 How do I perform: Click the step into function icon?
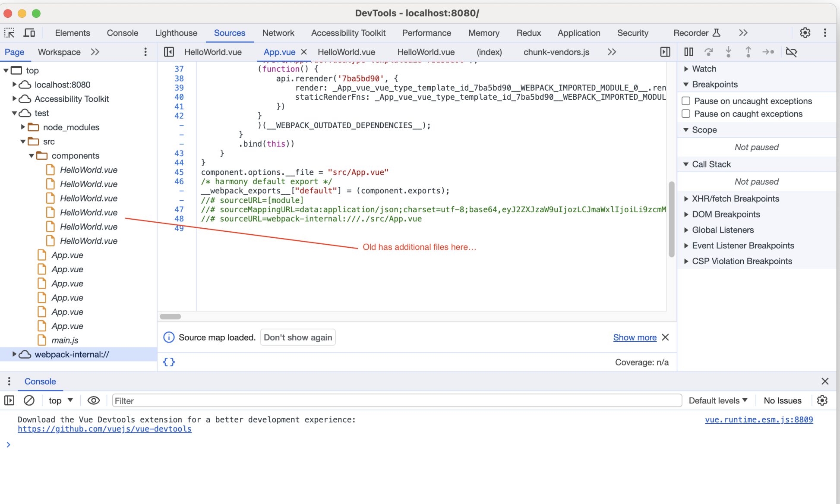728,52
